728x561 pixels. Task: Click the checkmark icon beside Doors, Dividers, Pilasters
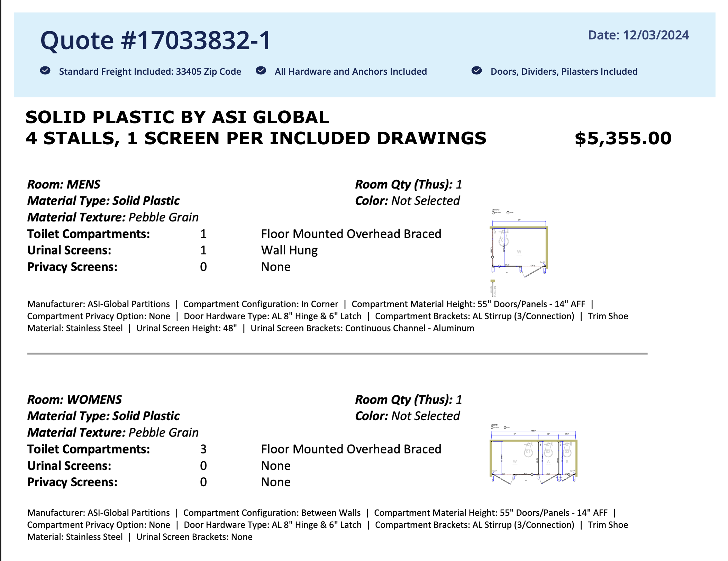[477, 71]
